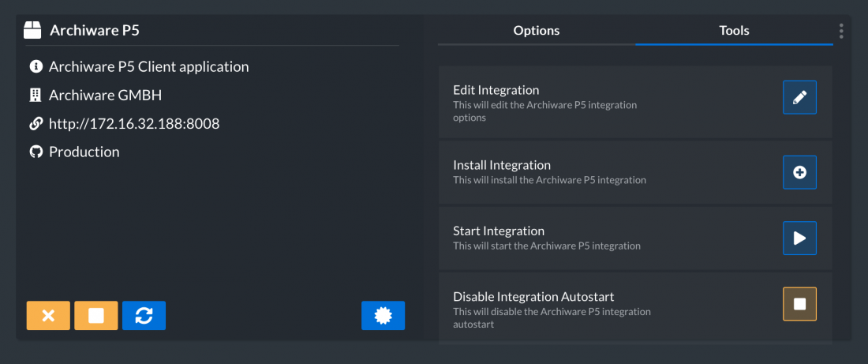The height and width of the screenshot is (364, 868).
Task: Switch to the Options tab
Action: click(537, 31)
